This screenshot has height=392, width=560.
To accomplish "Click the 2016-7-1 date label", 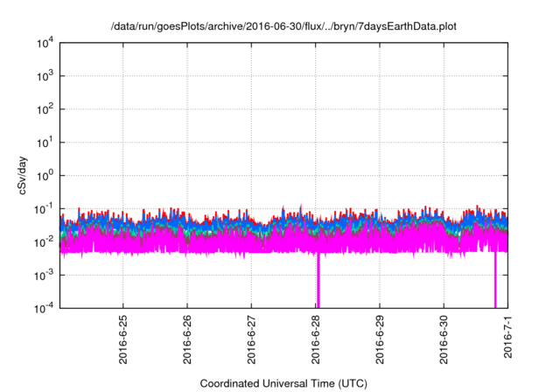I will pyautogui.click(x=507, y=337).
